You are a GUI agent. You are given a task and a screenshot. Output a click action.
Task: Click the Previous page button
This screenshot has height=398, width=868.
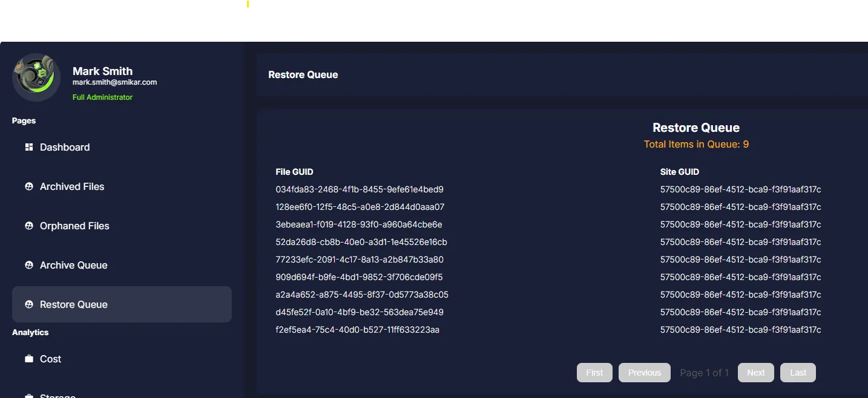tap(644, 373)
